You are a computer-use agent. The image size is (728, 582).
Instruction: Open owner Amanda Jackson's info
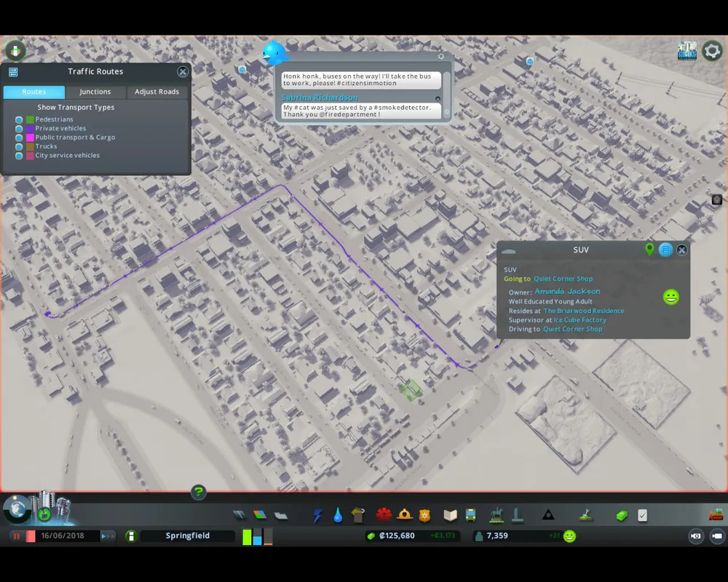click(x=567, y=292)
